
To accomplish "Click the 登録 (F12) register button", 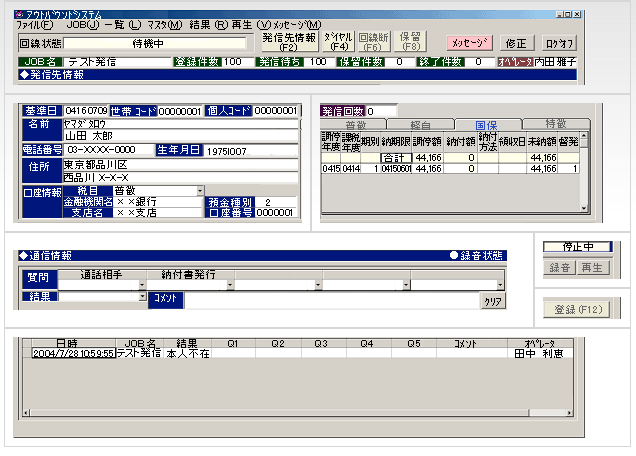I will click(574, 310).
